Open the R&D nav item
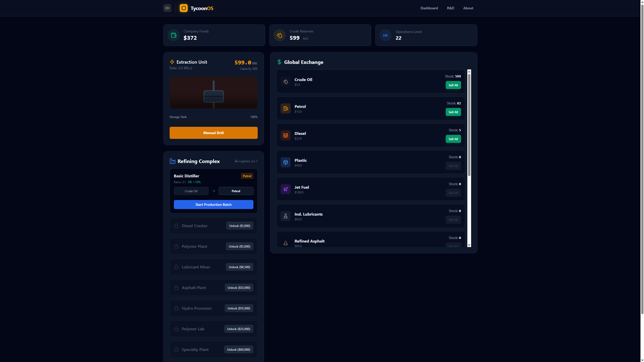 (x=450, y=8)
